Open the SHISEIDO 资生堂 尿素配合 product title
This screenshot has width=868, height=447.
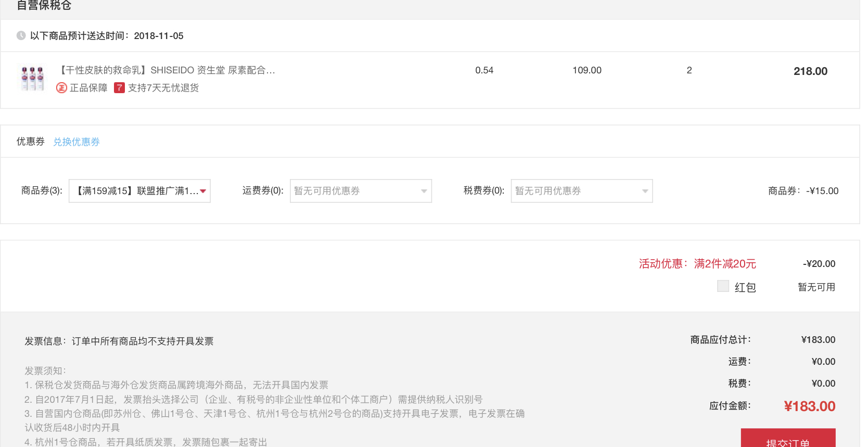pos(167,70)
